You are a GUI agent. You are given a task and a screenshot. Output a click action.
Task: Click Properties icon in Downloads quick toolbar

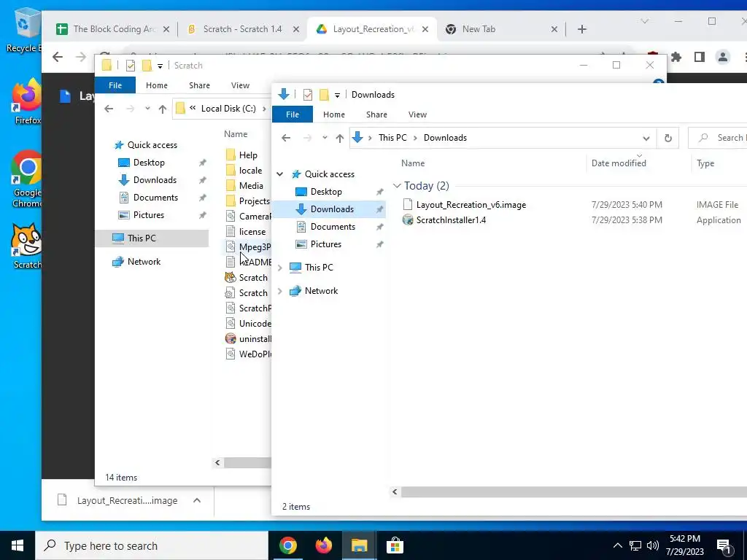click(308, 95)
